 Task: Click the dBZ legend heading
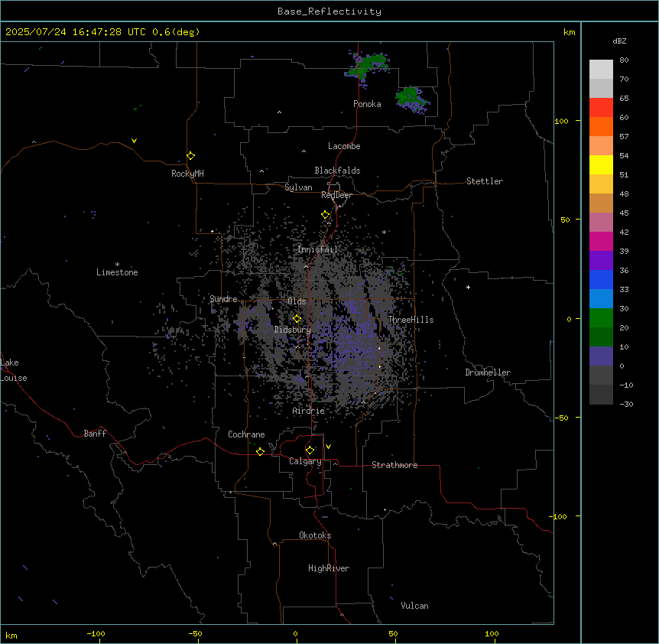[x=619, y=41]
